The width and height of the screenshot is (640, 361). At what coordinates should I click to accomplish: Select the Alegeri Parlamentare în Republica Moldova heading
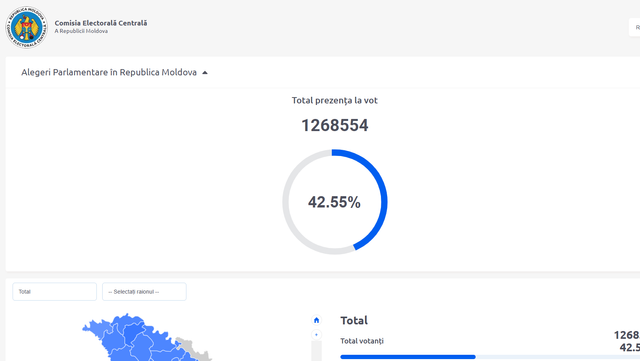point(109,72)
